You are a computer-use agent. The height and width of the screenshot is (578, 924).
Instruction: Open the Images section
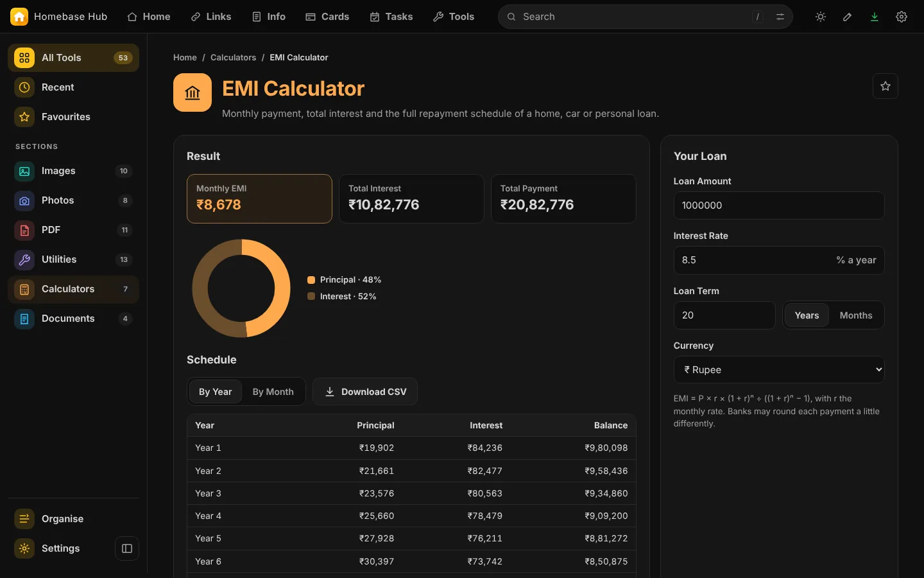coord(73,171)
